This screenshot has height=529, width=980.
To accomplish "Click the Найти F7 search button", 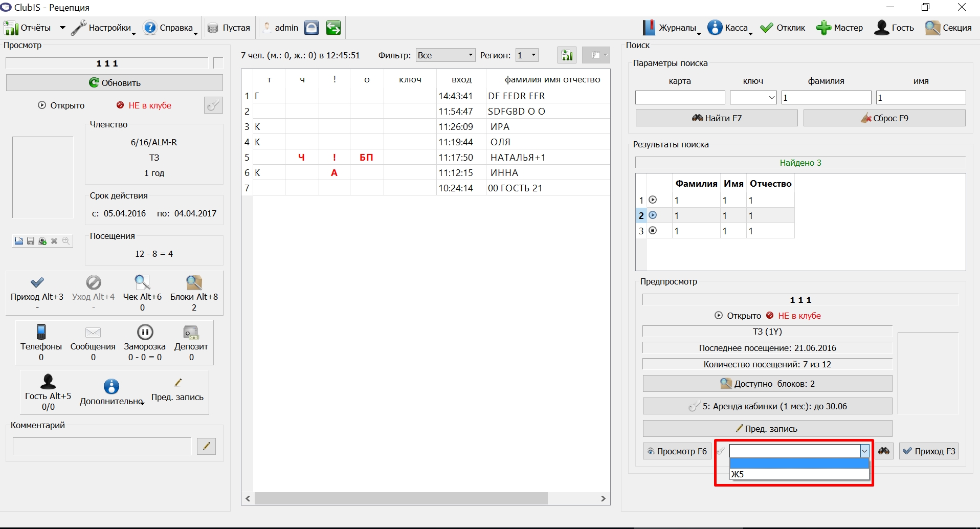I will coord(717,118).
